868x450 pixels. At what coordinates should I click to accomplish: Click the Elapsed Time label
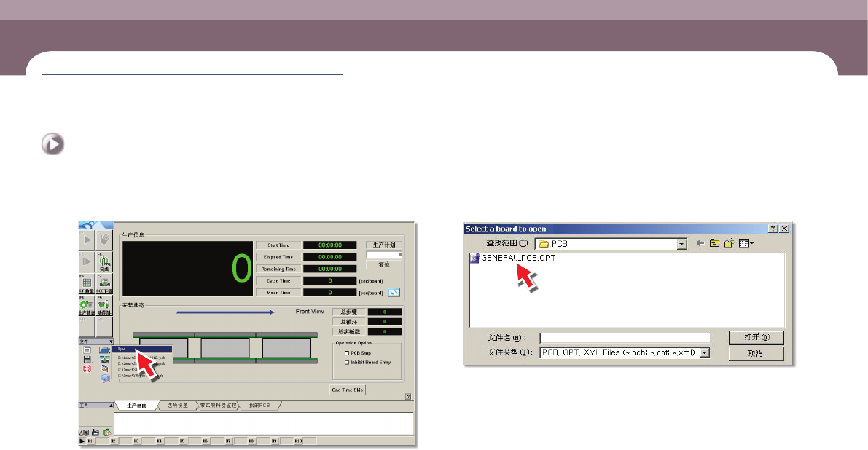coord(278,257)
